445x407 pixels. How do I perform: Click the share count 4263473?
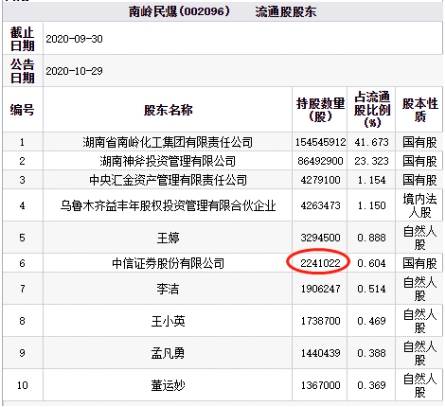click(x=320, y=206)
